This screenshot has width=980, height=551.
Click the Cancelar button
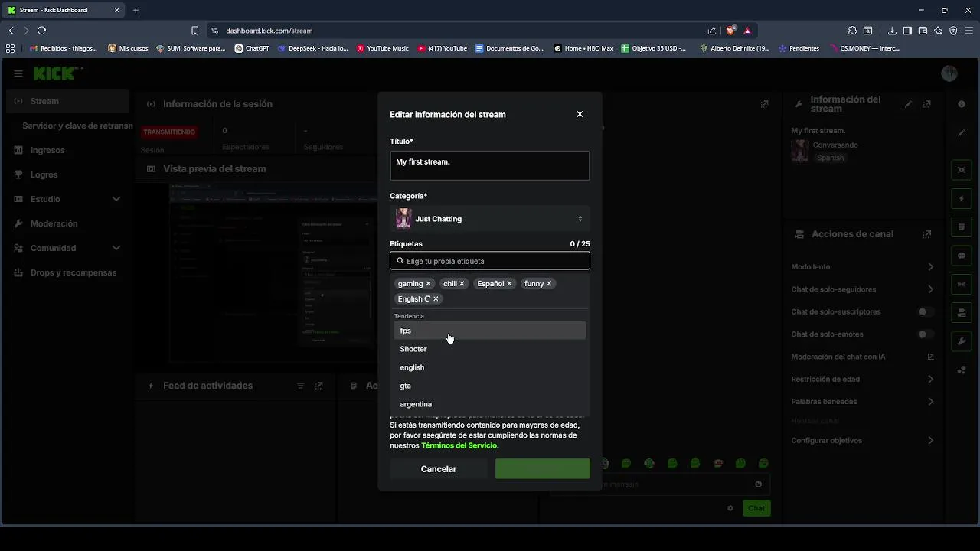click(x=439, y=469)
